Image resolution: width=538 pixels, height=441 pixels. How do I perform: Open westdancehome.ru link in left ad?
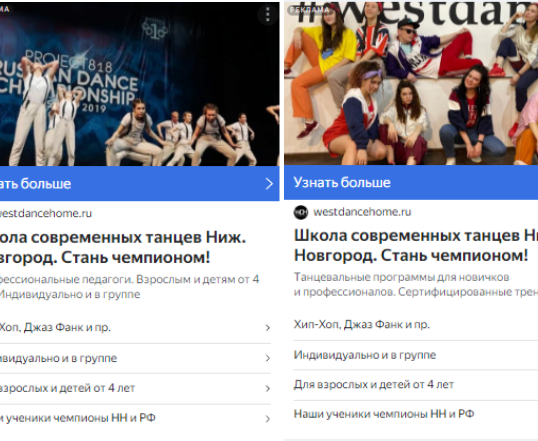pos(46,213)
